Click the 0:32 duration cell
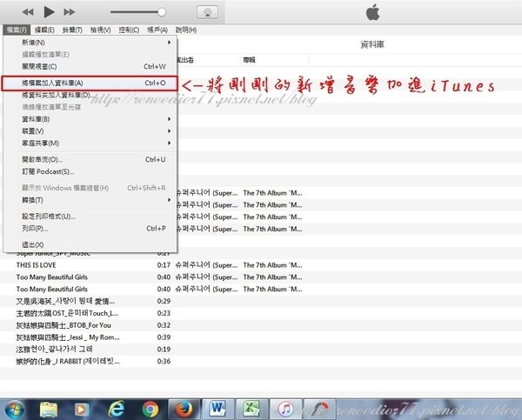This screenshot has height=420, width=522. tap(164, 325)
